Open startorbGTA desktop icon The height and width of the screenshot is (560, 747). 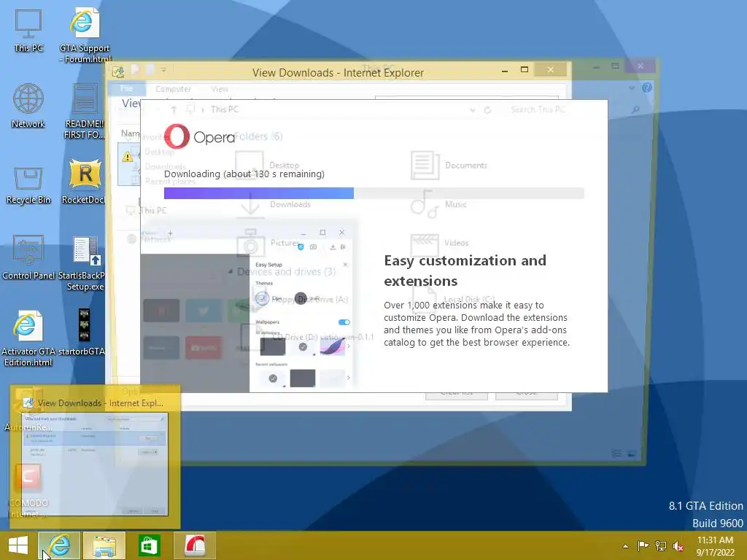[x=84, y=332]
